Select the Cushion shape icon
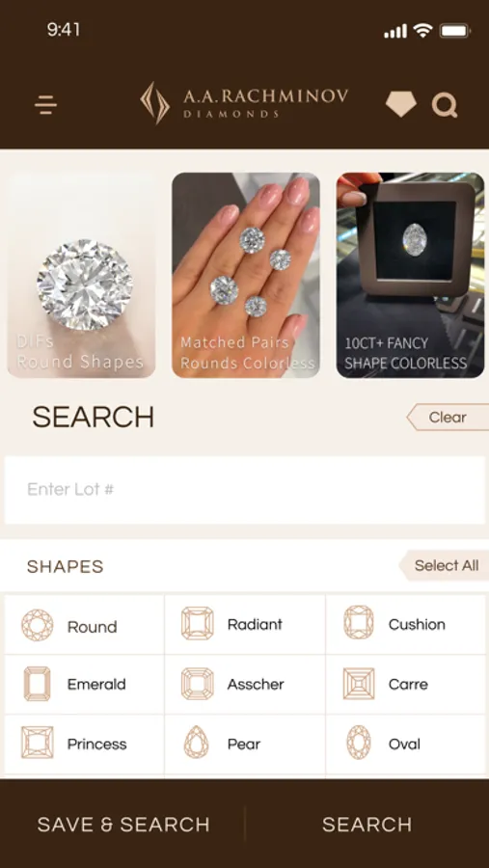The width and height of the screenshot is (489, 868). coord(358,623)
